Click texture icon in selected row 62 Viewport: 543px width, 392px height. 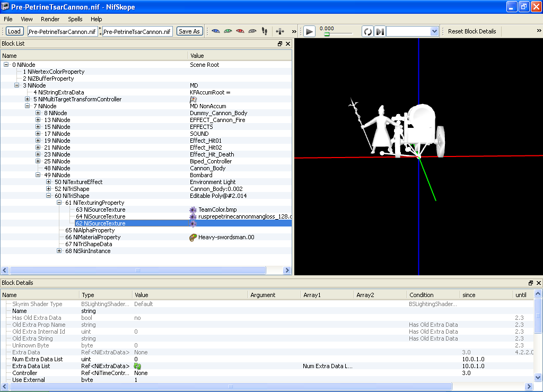pyautogui.click(x=193, y=224)
